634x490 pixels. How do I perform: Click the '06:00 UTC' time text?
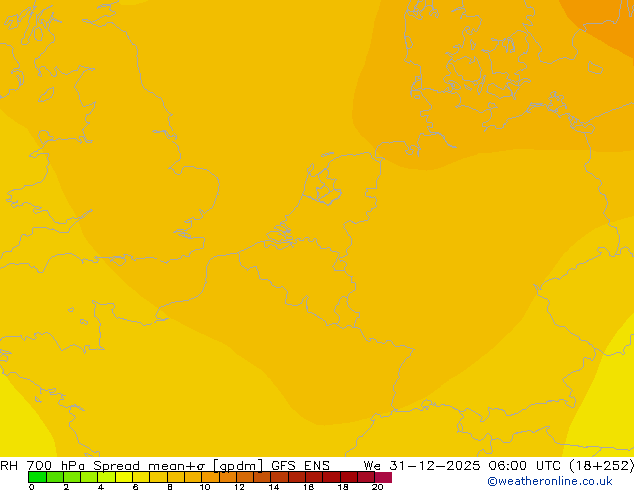click(x=523, y=466)
